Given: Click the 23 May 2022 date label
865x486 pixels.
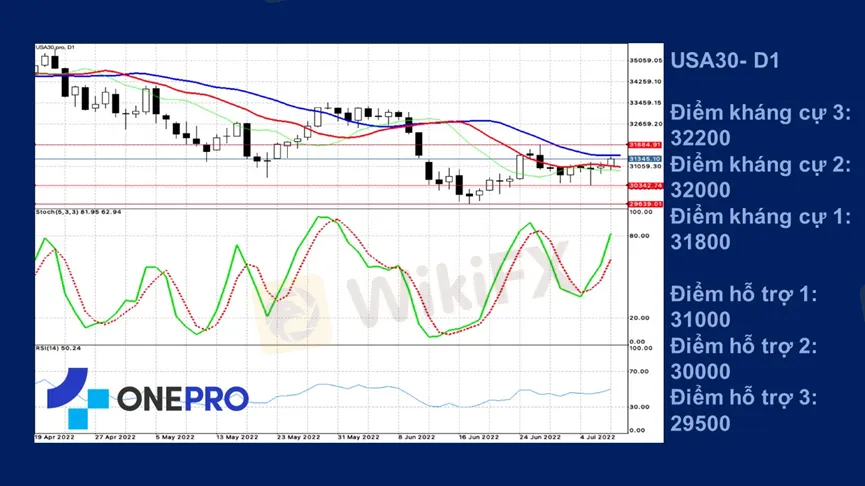Looking at the screenshot, I should (298, 437).
